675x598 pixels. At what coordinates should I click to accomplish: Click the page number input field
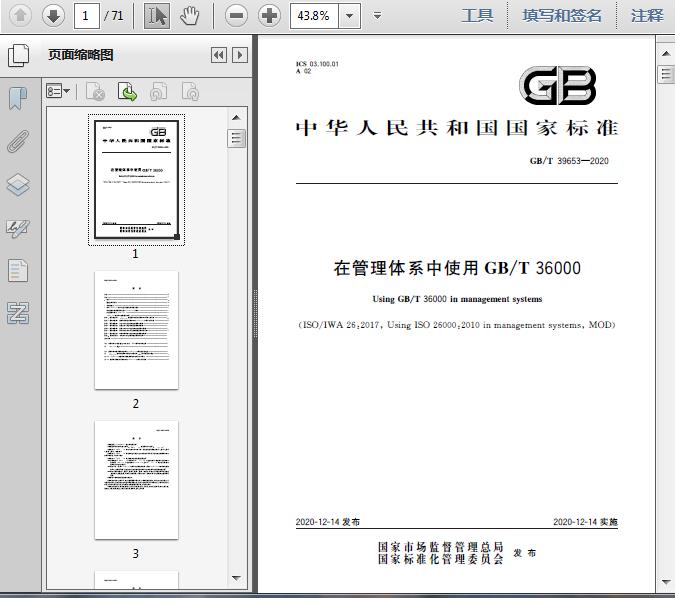click(87, 16)
